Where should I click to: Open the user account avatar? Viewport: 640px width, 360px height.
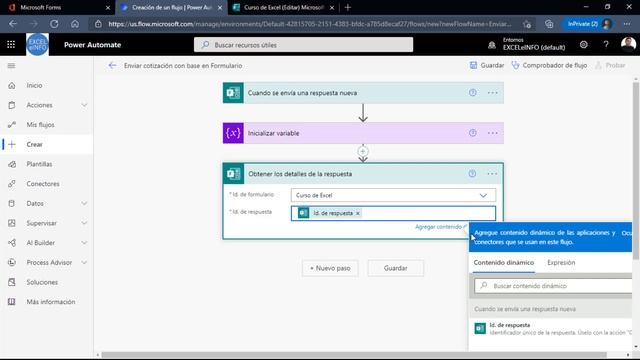coord(628,44)
